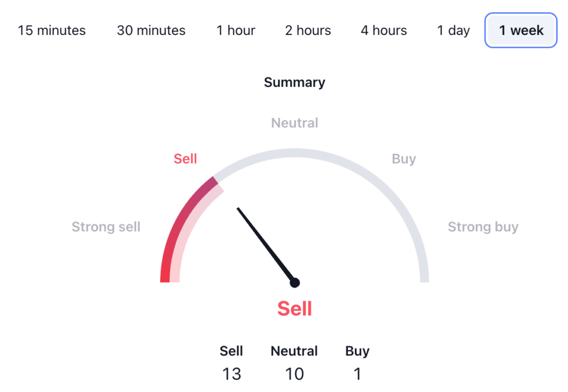Click the needle's round pivot dot
568x392 pixels.
click(x=295, y=283)
